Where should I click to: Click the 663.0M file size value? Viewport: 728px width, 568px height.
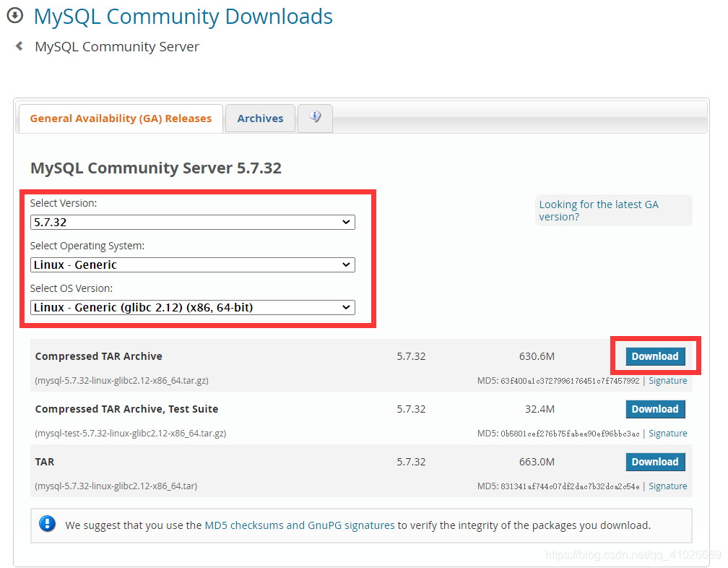537,462
